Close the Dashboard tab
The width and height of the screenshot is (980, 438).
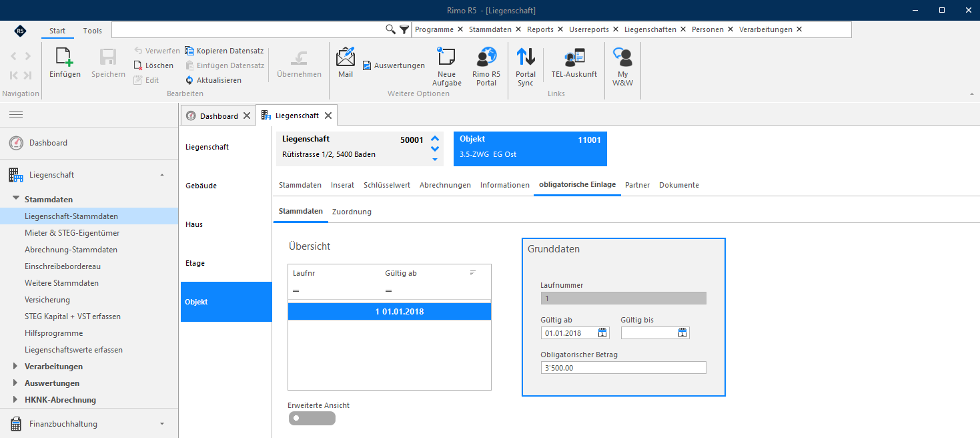pyautogui.click(x=247, y=116)
